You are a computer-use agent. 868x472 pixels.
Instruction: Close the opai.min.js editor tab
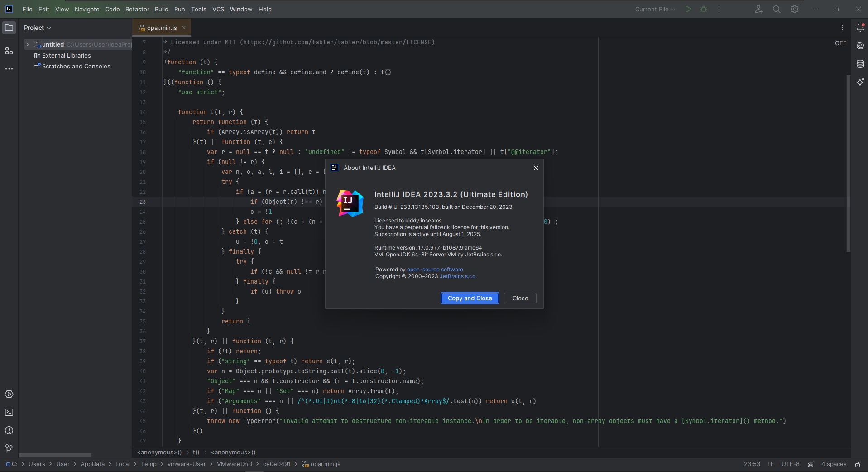pos(184,28)
